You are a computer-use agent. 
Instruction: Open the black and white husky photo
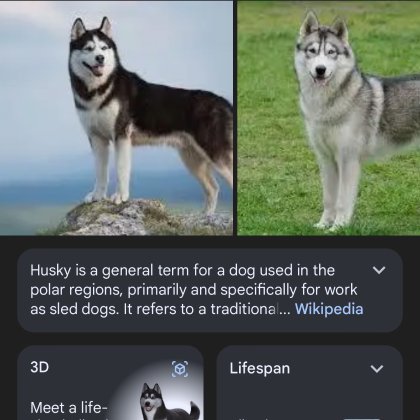(116, 118)
